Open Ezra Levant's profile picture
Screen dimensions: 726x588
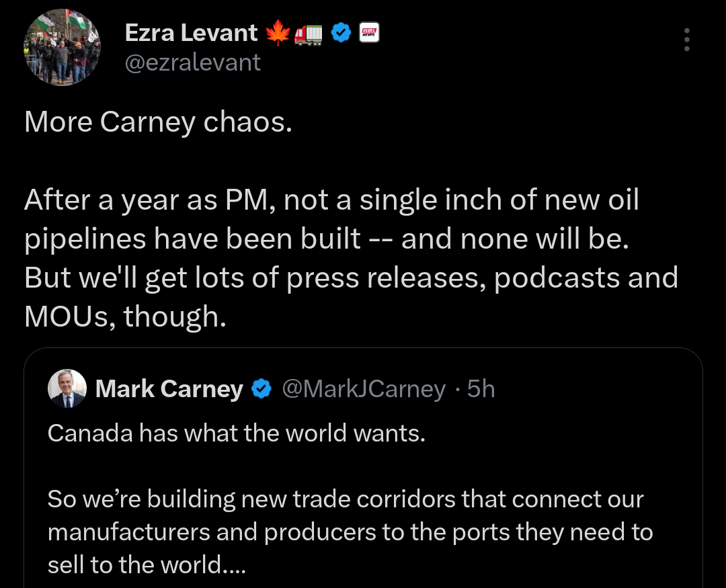pyautogui.click(x=63, y=47)
